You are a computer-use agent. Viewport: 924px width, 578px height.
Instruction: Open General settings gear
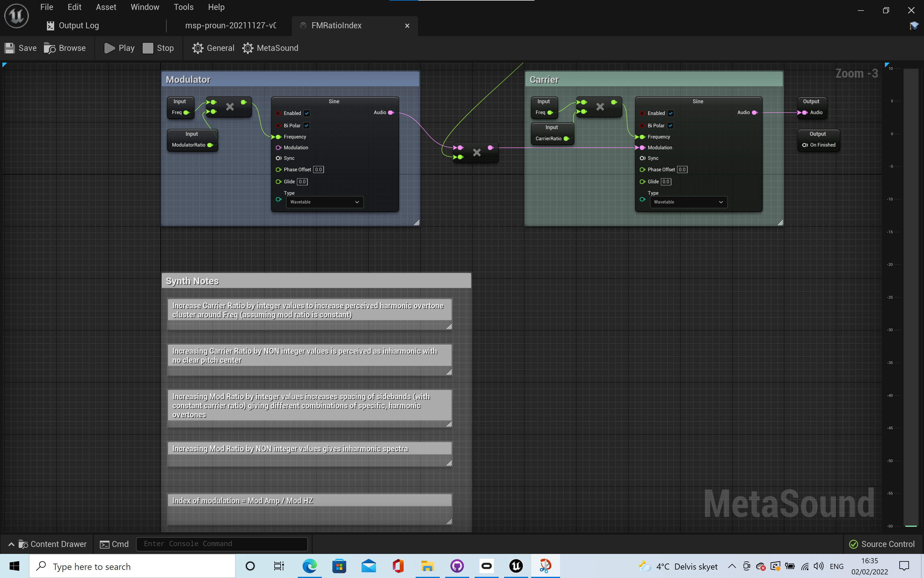(213, 48)
